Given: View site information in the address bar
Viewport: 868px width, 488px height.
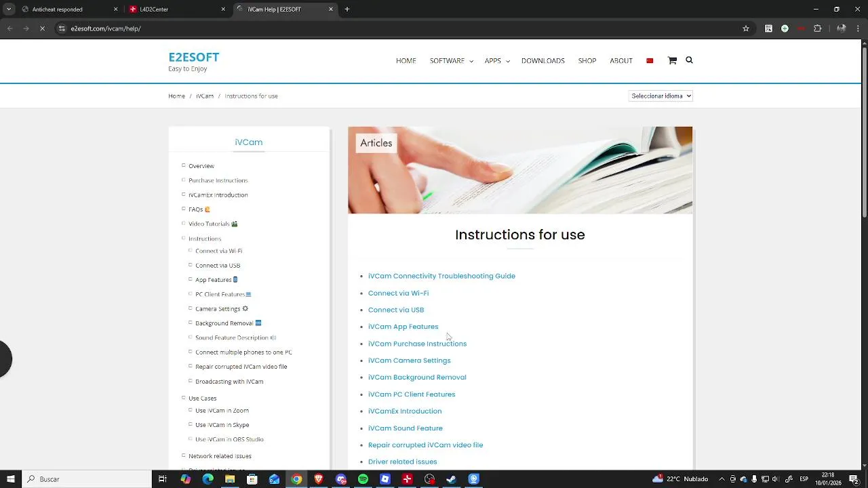Looking at the screenshot, I should (x=62, y=28).
